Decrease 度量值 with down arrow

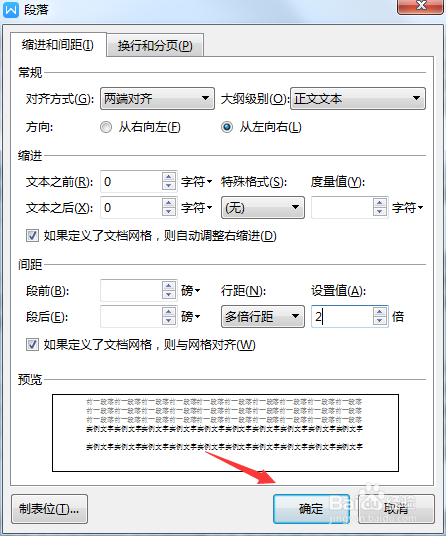coord(380,212)
